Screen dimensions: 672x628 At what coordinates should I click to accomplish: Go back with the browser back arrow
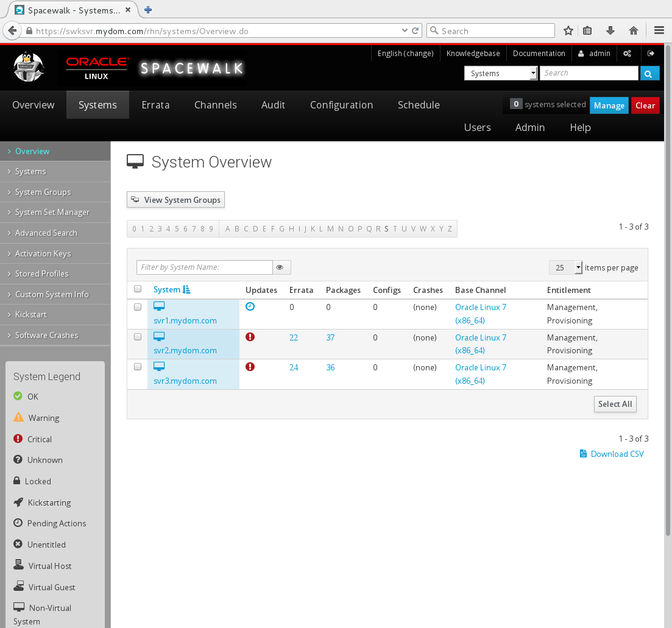pos(12,31)
